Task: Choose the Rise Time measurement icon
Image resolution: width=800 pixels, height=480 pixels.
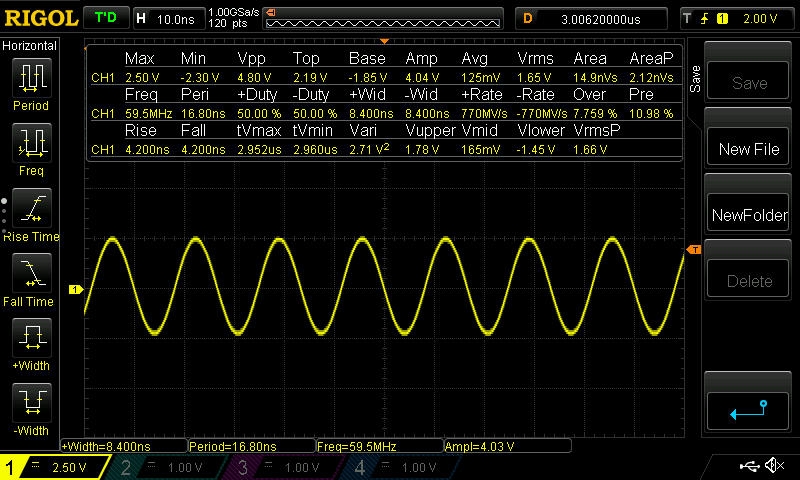Action: [x=30, y=210]
